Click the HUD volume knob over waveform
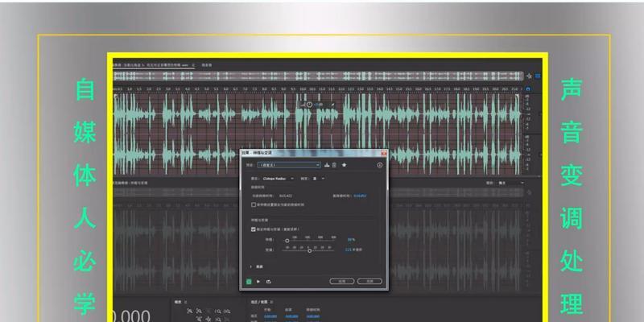The width and height of the screenshot is (644, 322). (x=309, y=105)
